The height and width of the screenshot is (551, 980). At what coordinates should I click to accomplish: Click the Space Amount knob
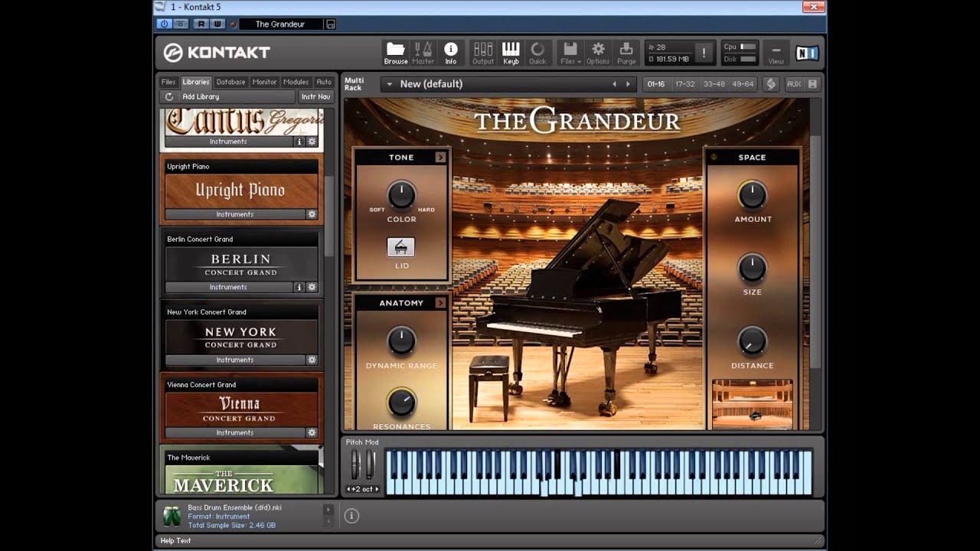coord(752,195)
